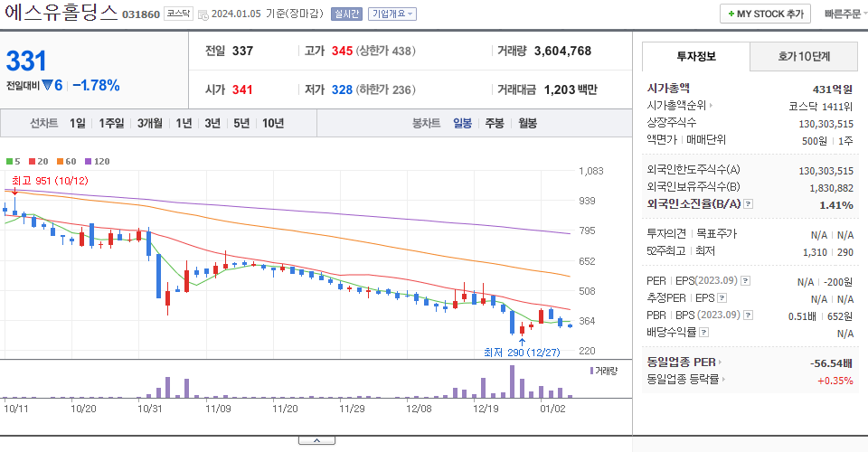Switch to the 투자정보 tab
This screenshot has height=452, width=868.
[x=696, y=56]
